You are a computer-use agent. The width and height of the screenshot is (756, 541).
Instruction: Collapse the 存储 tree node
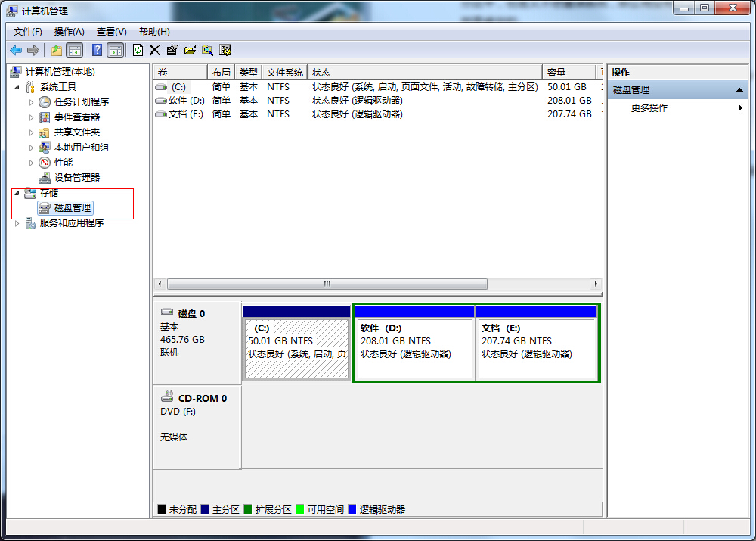point(17,193)
